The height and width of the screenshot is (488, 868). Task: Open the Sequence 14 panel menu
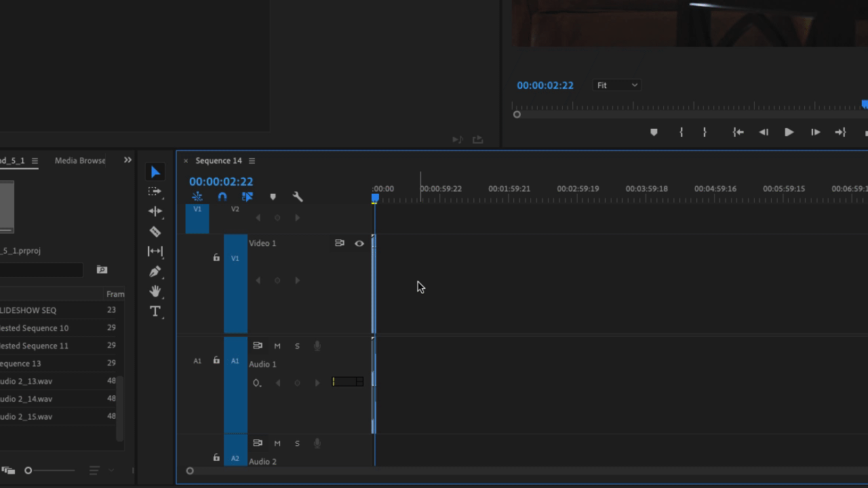click(x=252, y=161)
